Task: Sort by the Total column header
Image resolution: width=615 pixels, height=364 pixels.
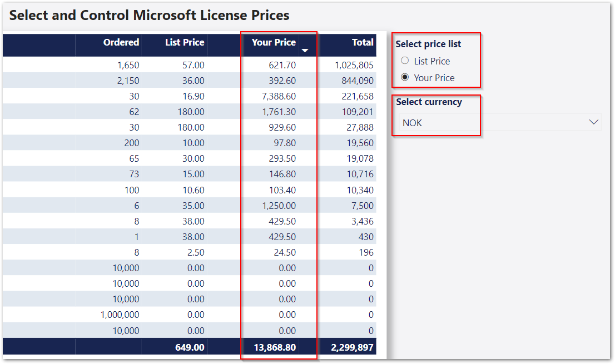Action: point(363,42)
